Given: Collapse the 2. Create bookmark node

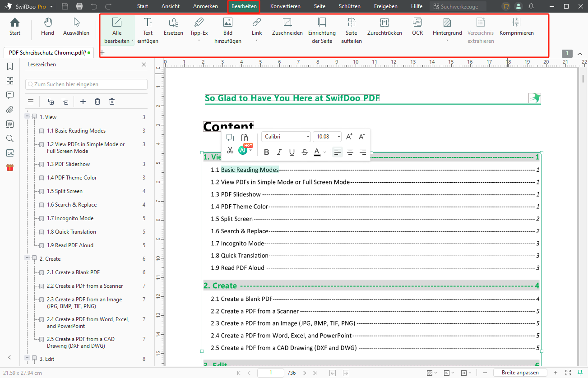Looking at the screenshot, I should [x=27, y=258].
